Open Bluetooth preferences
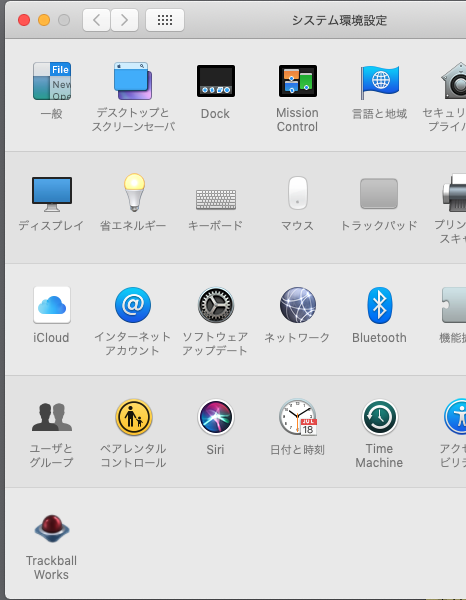 [380, 305]
